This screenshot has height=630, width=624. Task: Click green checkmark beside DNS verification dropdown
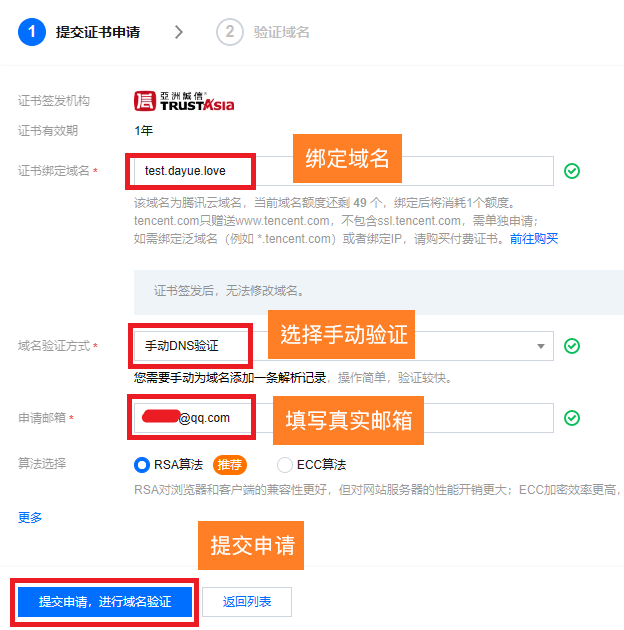click(x=572, y=346)
